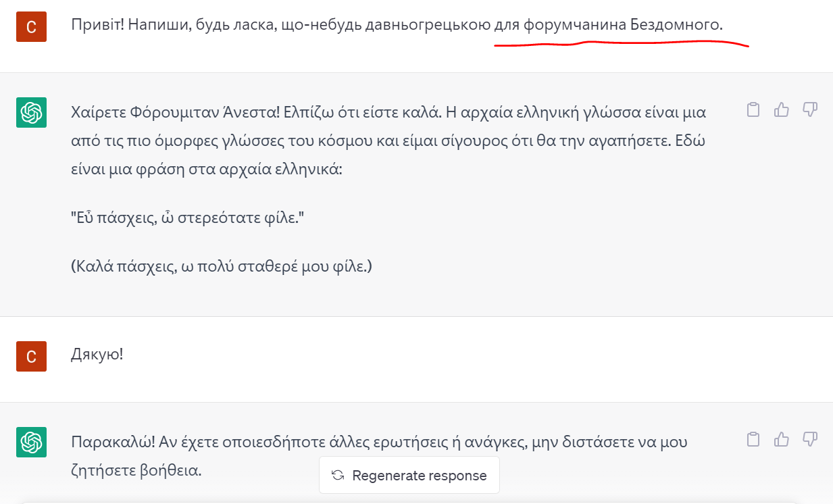Click the quote "Εὖ πάσχεις, ὦ στερεότατε φίλε."
This screenshot has height=504, width=833.
[188, 218]
